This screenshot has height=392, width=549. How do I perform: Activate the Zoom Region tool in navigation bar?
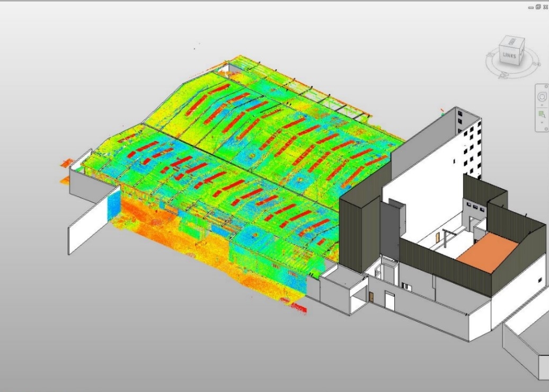542,114
